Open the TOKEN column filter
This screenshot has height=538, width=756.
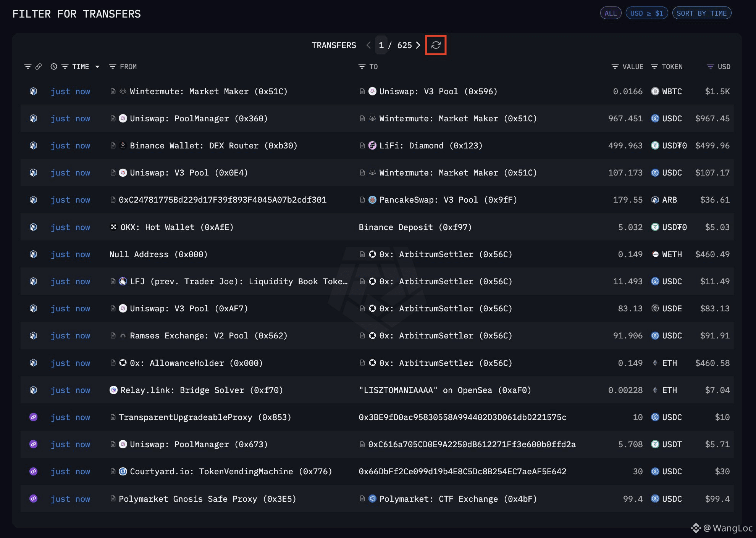point(654,67)
